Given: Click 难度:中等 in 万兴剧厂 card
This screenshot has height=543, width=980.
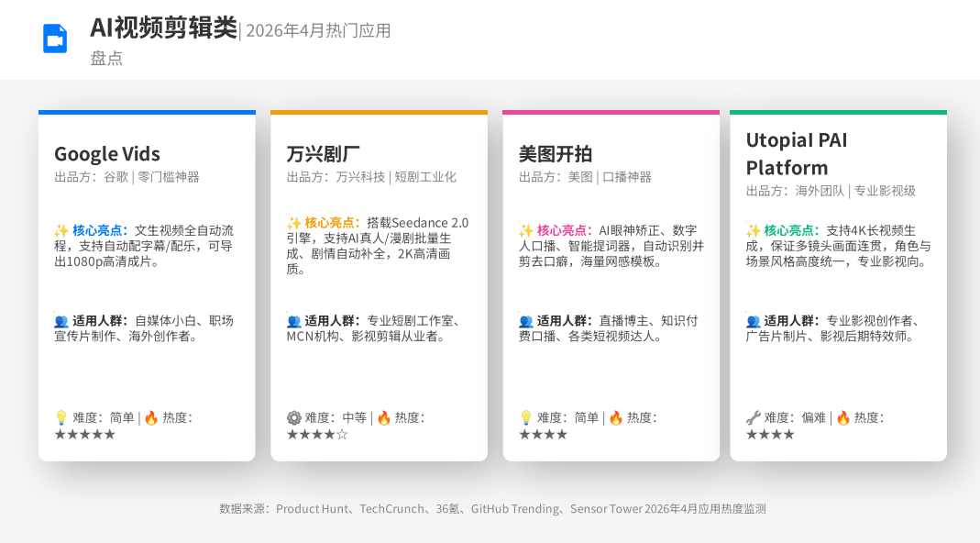Looking at the screenshot, I should coord(336,417).
